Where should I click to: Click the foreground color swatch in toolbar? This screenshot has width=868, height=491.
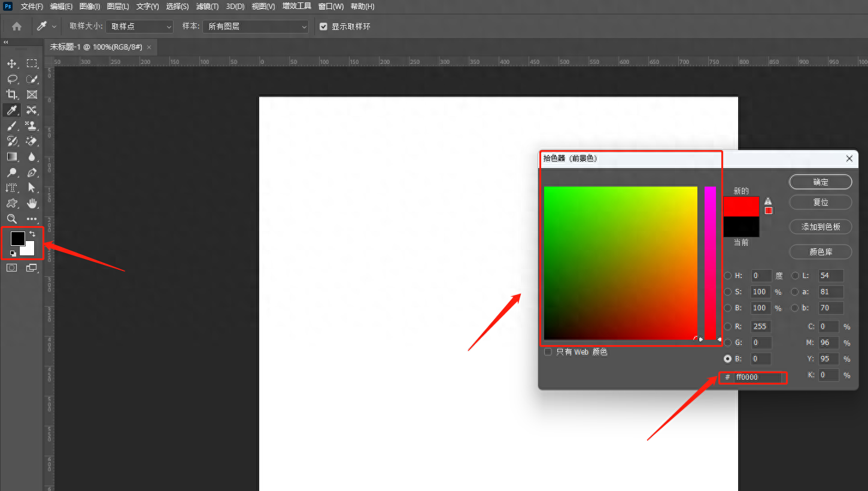(17, 238)
